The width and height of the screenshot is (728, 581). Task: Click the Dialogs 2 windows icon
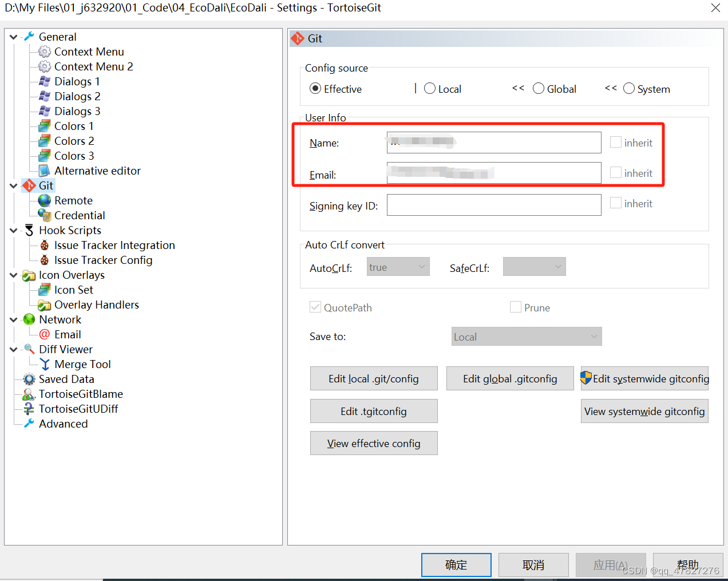pos(45,96)
